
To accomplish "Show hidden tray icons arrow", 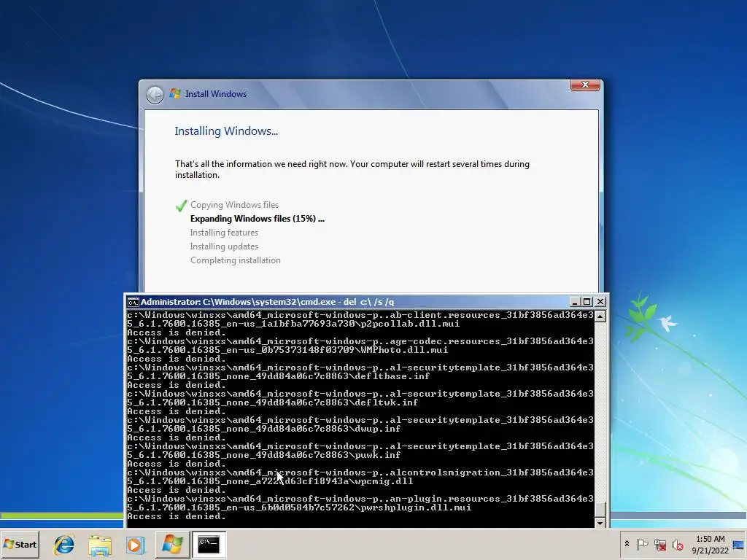I will click(627, 544).
